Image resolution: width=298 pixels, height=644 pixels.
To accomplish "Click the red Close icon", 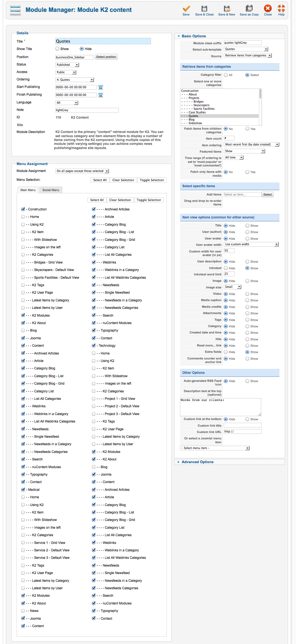I will click(268, 8).
